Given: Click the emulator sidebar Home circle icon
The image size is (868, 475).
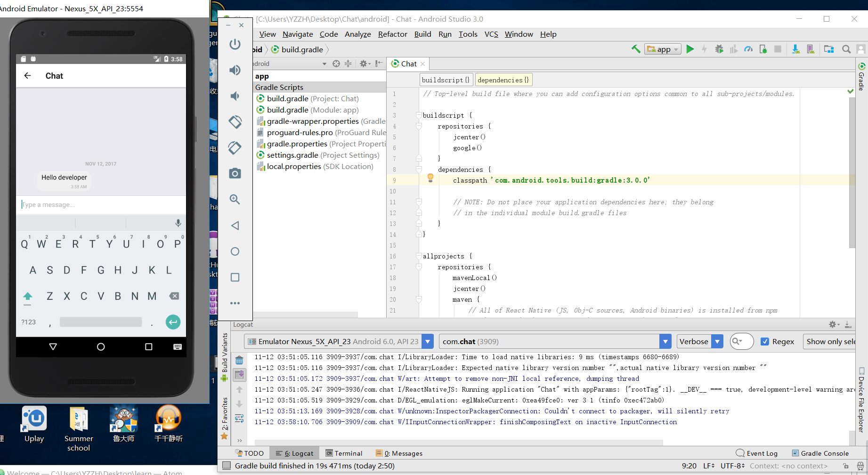Looking at the screenshot, I should (x=235, y=251).
